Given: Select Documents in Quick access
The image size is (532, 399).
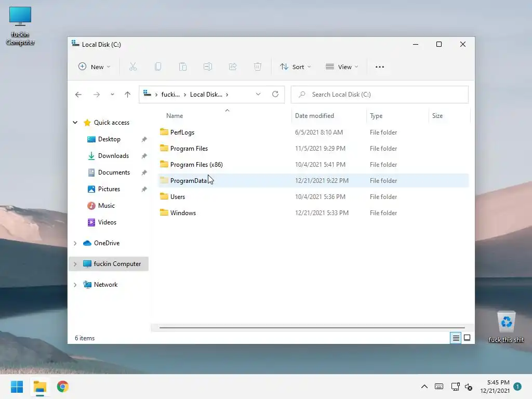Looking at the screenshot, I should tap(114, 172).
